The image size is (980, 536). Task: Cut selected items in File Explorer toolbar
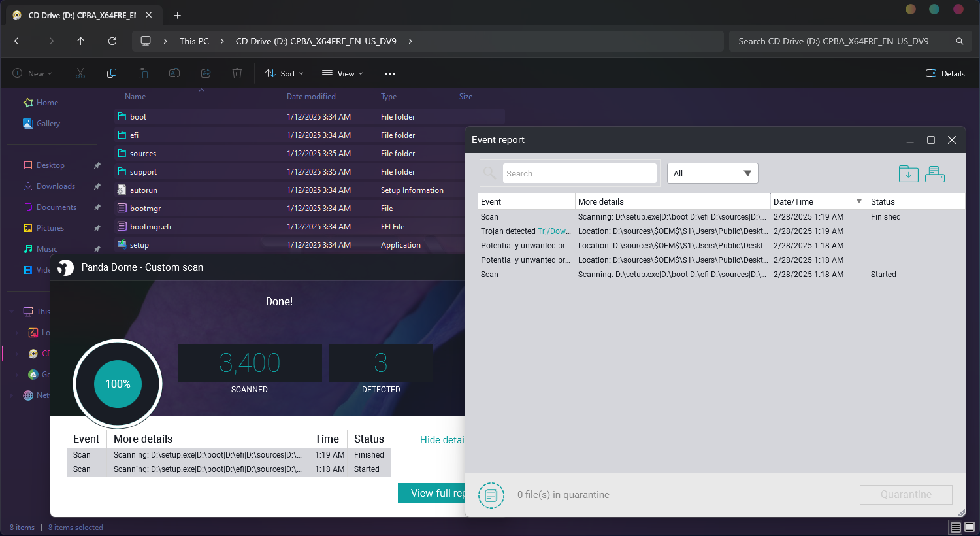(80, 73)
